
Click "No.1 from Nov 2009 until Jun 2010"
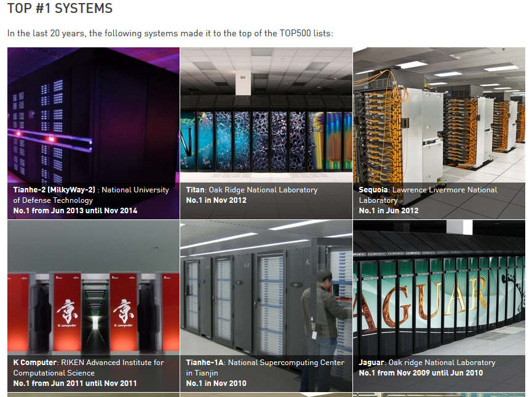pos(421,373)
